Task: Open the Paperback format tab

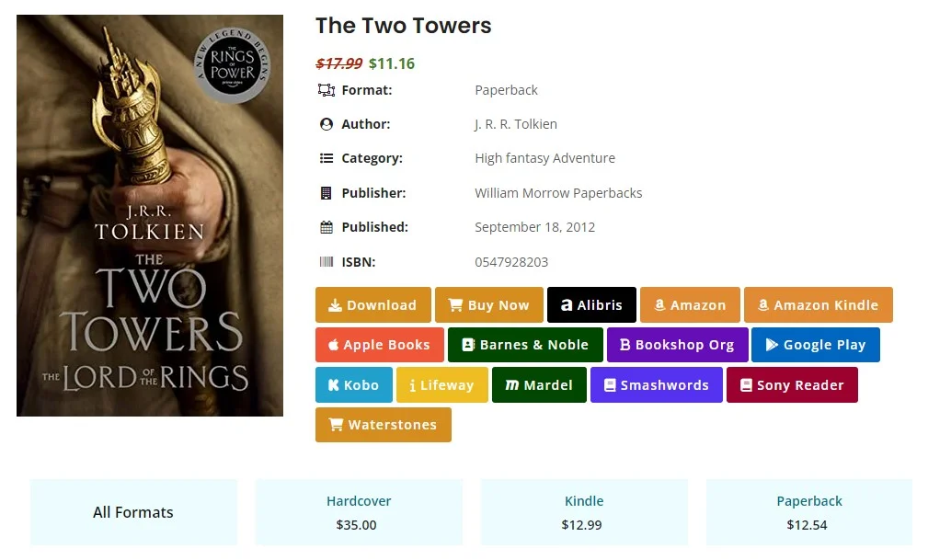Action: click(x=808, y=512)
